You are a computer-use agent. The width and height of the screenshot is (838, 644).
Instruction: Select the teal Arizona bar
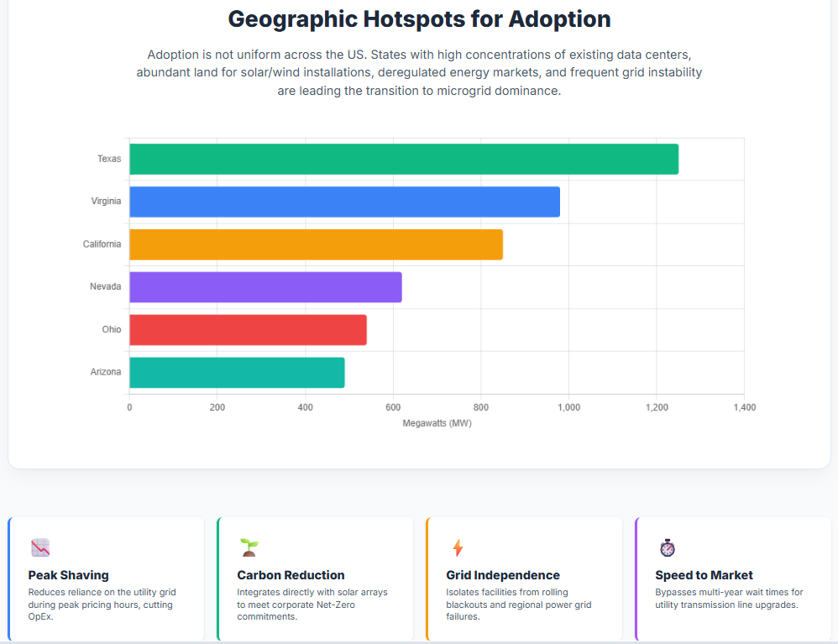[237, 373]
